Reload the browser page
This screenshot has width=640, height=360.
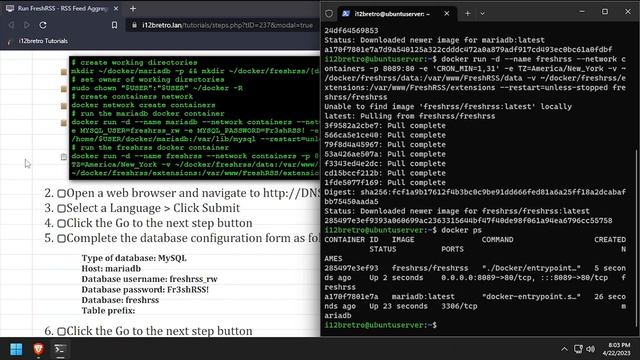pos(43,25)
